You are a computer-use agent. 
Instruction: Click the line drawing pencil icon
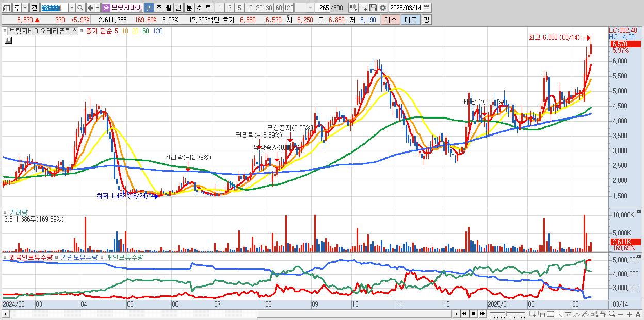586,314
